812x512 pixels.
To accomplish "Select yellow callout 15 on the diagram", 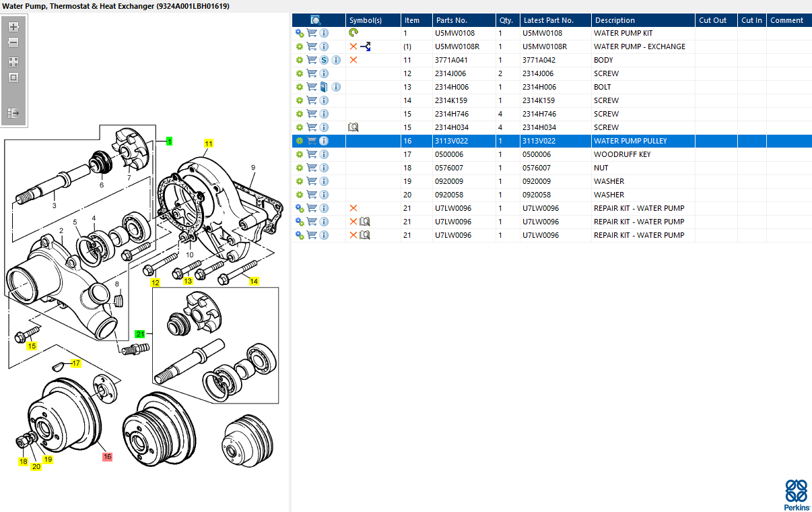I will pos(32,346).
